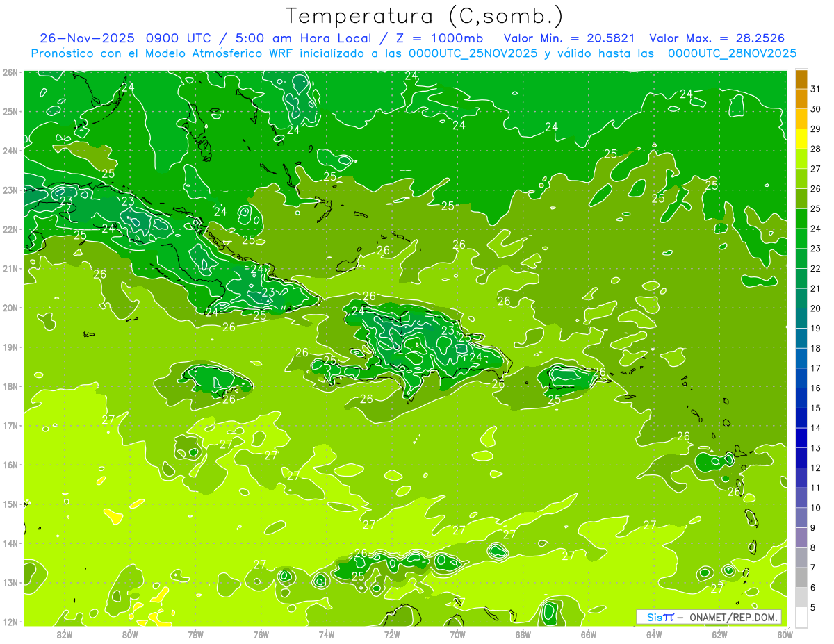Image resolution: width=834 pixels, height=644 pixels.
Task: Click the color scale label '31'
Action: [815, 89]
